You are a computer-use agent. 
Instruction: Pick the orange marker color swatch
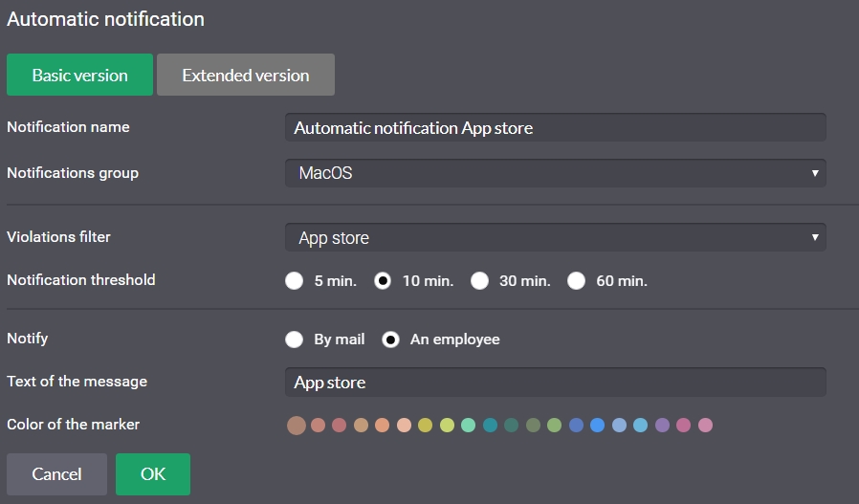click(x=383, y=426)
